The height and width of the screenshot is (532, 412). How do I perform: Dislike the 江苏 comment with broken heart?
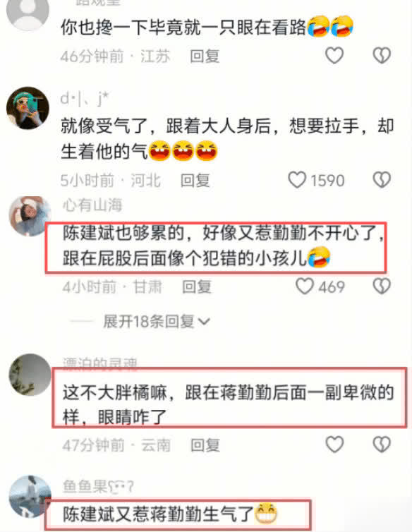[x=382, y=55]
